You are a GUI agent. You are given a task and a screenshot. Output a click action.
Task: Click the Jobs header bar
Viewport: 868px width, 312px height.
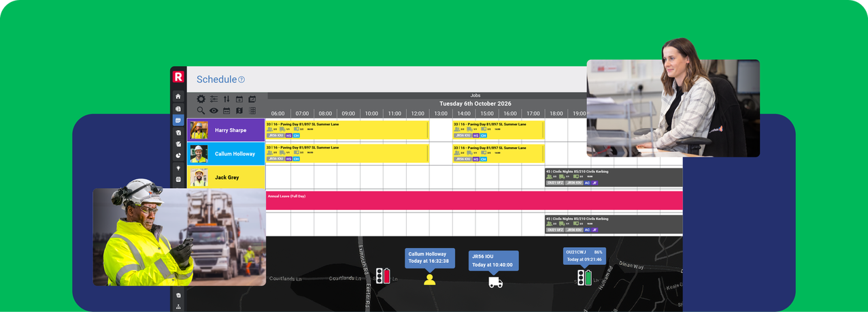(x=475, y=96)
